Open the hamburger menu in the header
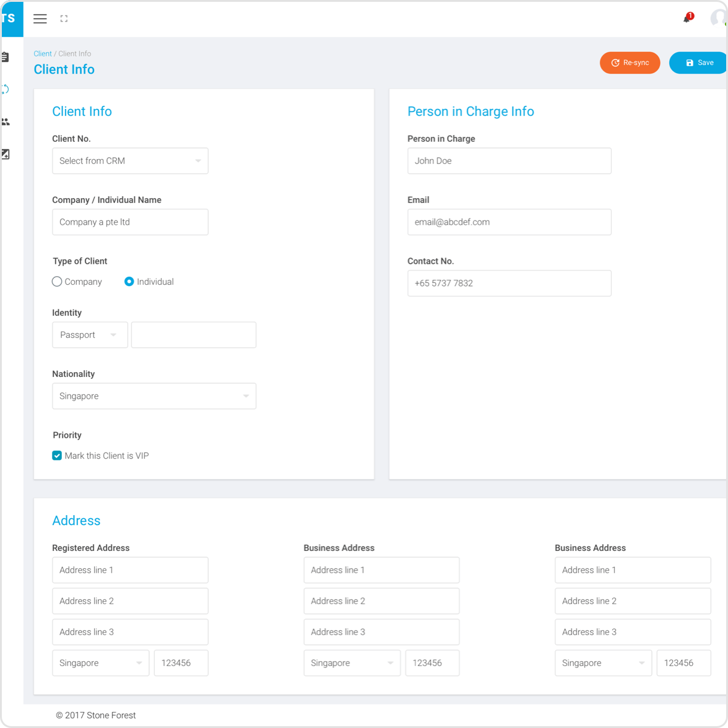The height and width of the screenshot is (728, 728). 40,19
